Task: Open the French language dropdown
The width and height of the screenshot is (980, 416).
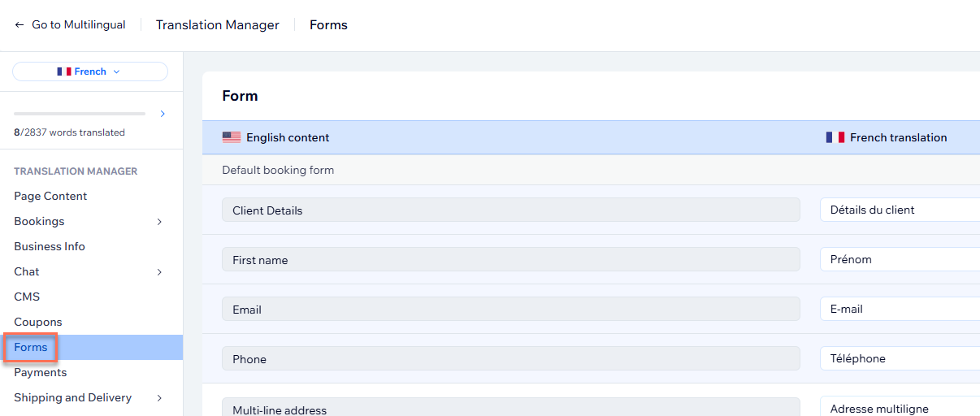Action: click(x=90, y=71)
